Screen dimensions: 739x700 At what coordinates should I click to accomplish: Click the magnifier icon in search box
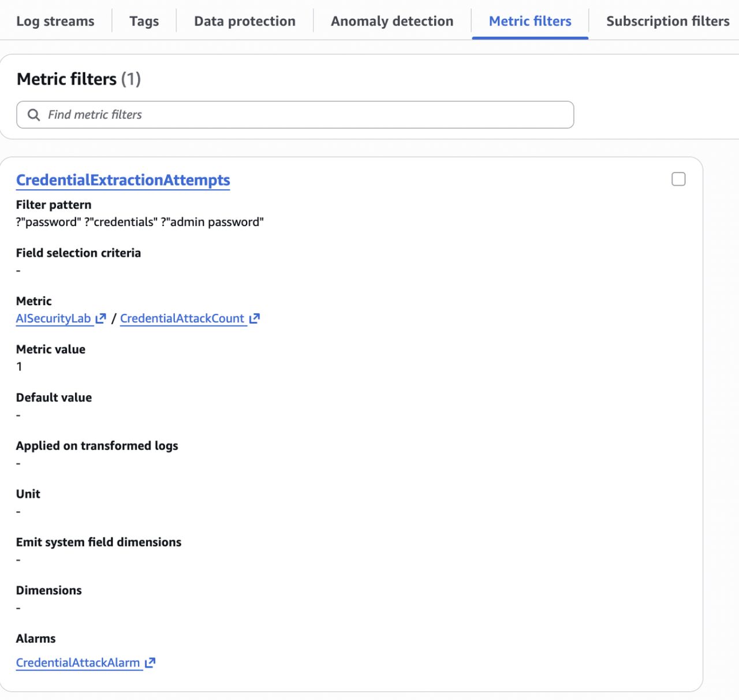[x=34, y=115]
